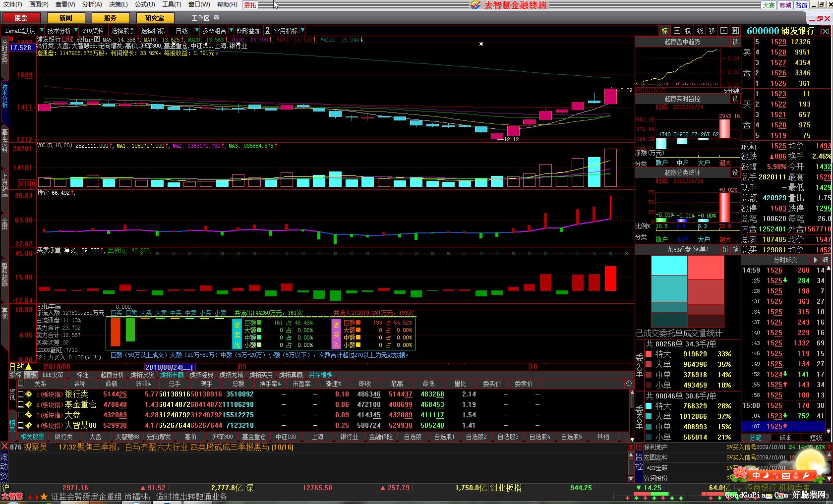Click the 龙虎看盘 red-cyan block chart

(687, 292)
